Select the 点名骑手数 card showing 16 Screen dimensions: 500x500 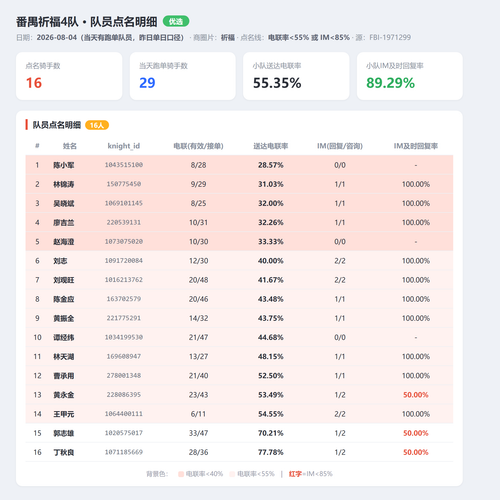[x=69, y=76]
